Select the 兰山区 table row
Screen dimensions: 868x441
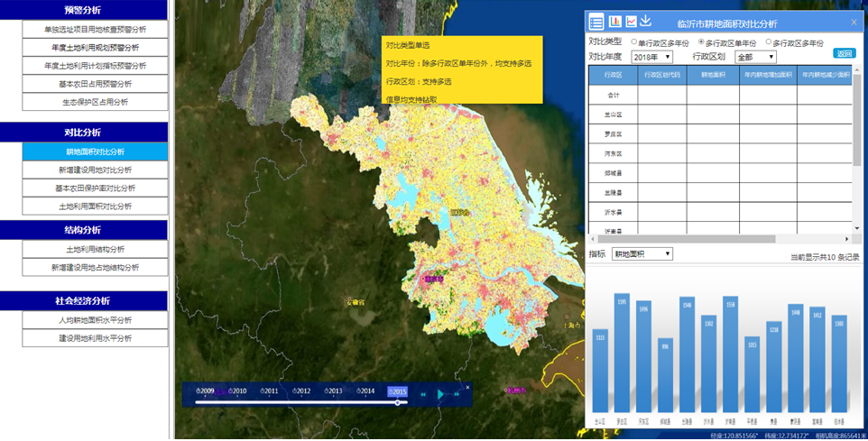[720, 115]
